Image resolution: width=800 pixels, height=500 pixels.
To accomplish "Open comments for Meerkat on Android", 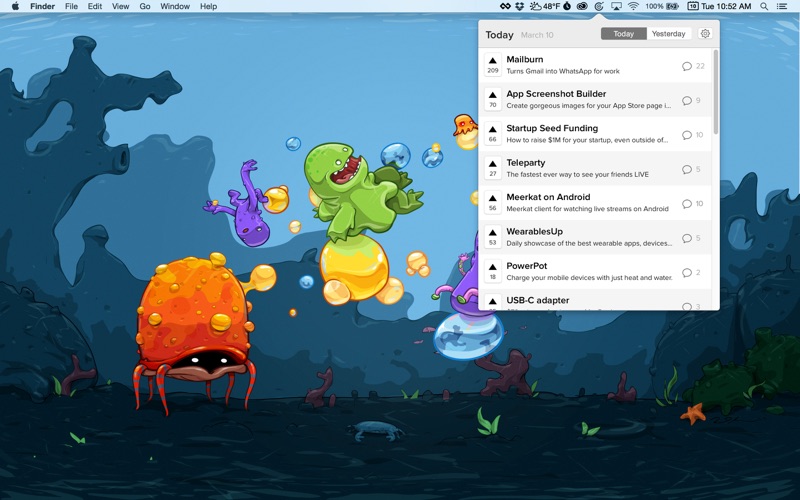I will point(692,204).
